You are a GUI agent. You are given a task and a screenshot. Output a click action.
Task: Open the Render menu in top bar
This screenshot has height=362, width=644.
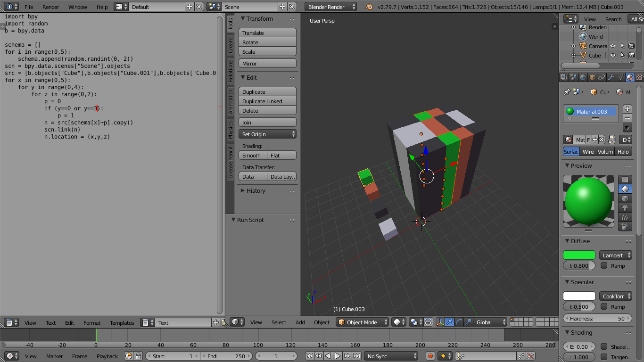point(51,7)
